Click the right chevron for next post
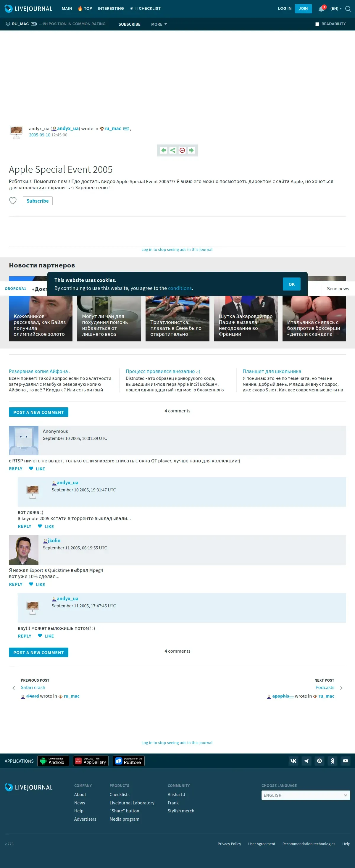This screenshot has height=868, width=355. pyautogui.click(x=341, y=688)
